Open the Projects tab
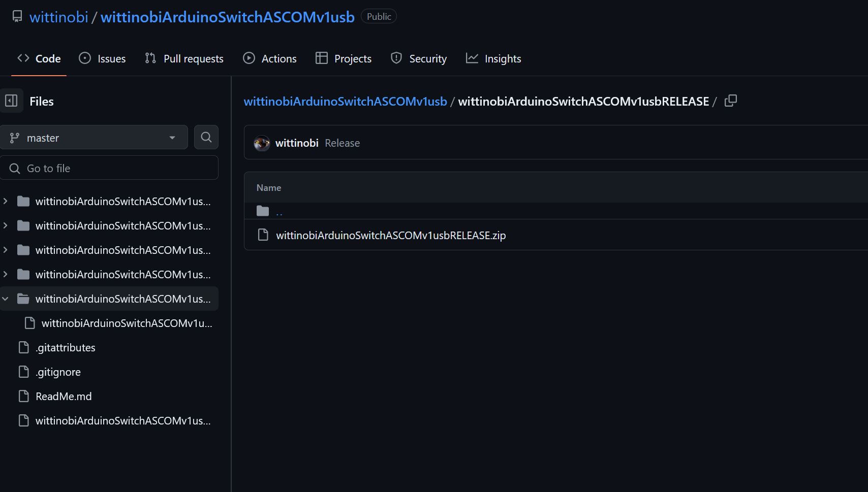Image resolution: width=868 pixels, height=492 pixels. (x=344, y=59)
